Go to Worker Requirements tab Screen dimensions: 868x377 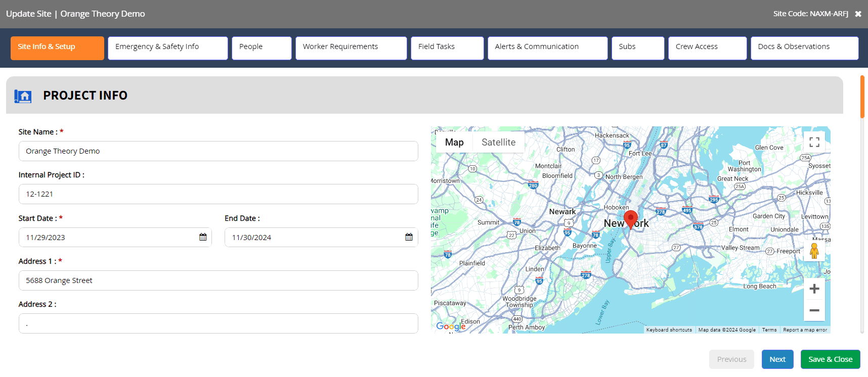point(351,48)
